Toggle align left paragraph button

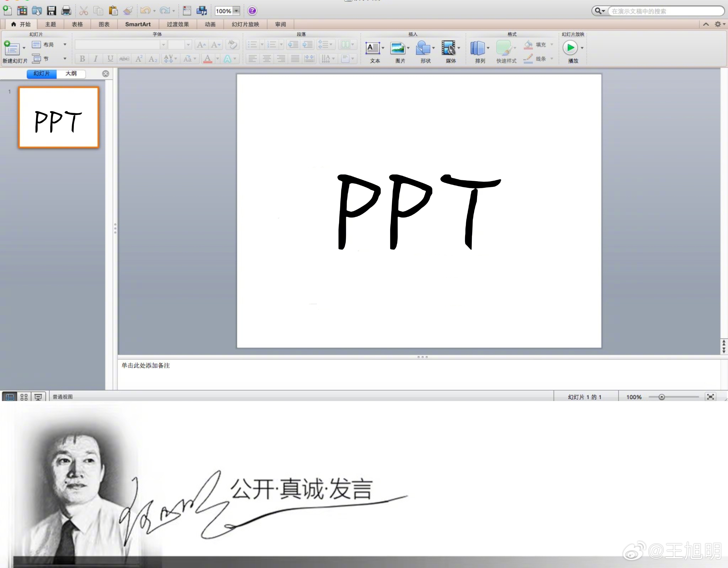pyautogui.click(x=252, y=59)
